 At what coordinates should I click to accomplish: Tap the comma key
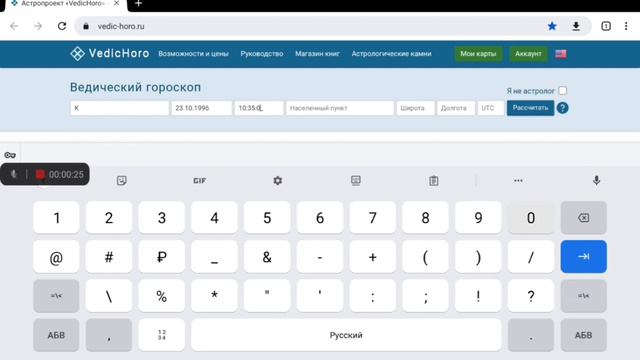[109, 335]
